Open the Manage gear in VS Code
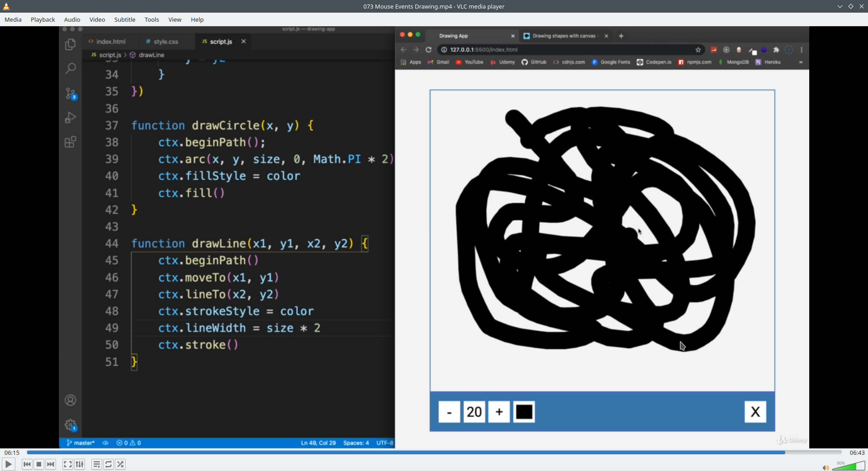The image size is (868, 471). coord(71,425)
